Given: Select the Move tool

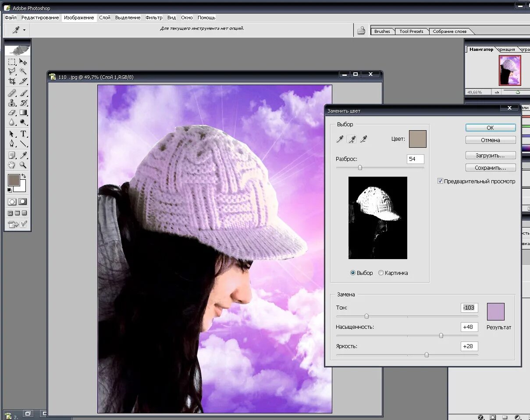Looking at the screenshot, I should [23, 62].
